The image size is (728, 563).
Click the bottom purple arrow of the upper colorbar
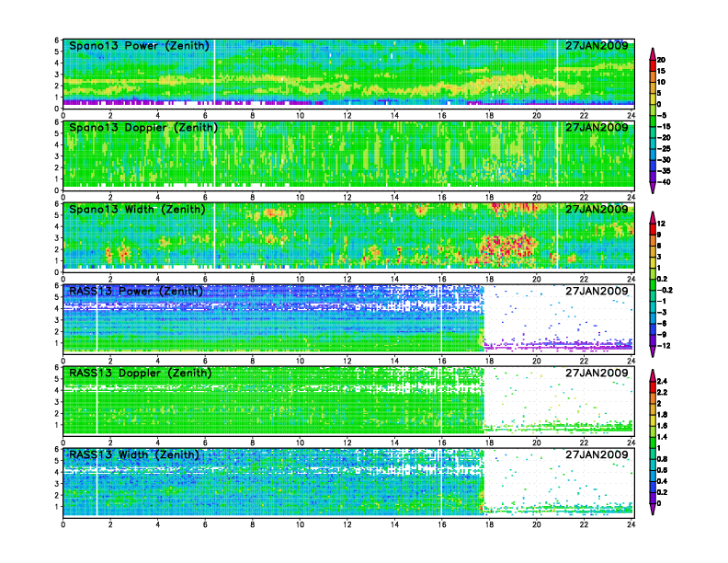[x=654, y=188]
